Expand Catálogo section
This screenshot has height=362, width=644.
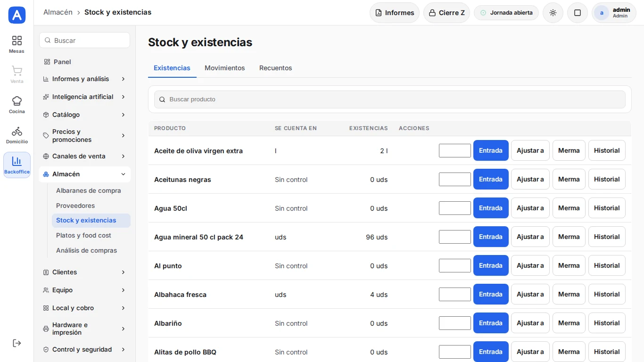click(84, 115)
